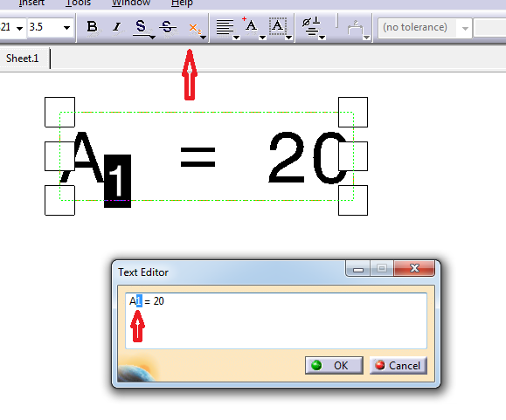Toggle Italic text formatting
Viewport: 506px width, 420px height.
pos(117,27)
